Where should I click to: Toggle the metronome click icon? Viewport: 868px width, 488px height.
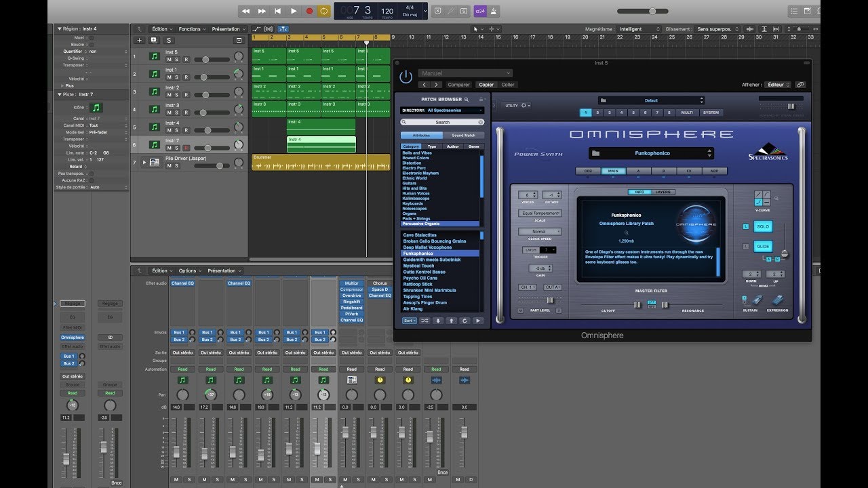point(494,11)
